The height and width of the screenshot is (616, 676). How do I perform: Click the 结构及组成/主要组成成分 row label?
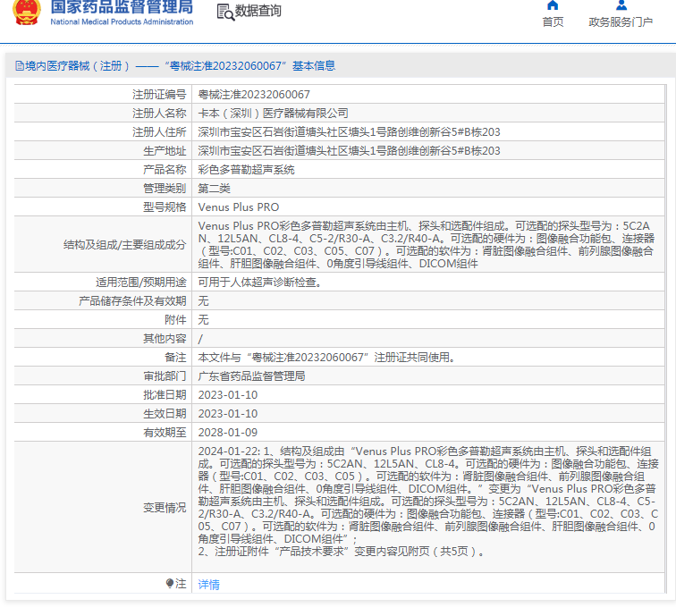tap(124, 245)
